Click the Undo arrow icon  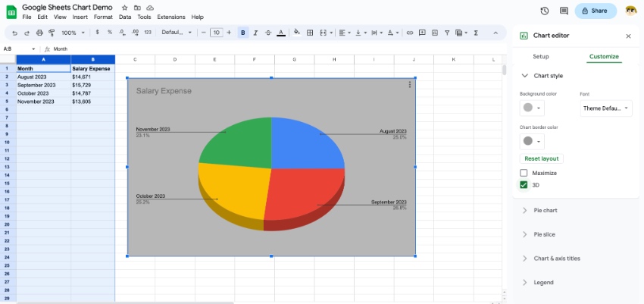click(x=15, y=33)
